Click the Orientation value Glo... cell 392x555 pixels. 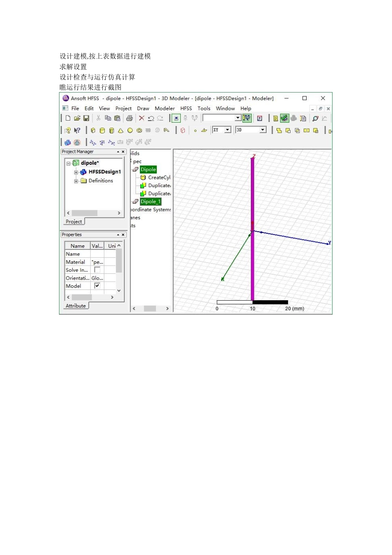click(97, 278)
